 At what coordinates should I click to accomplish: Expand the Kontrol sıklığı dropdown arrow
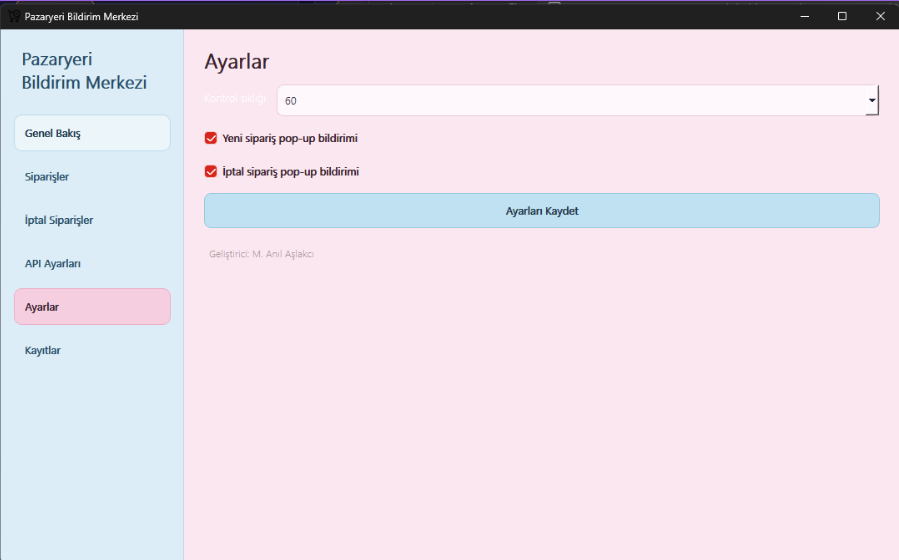871,100
